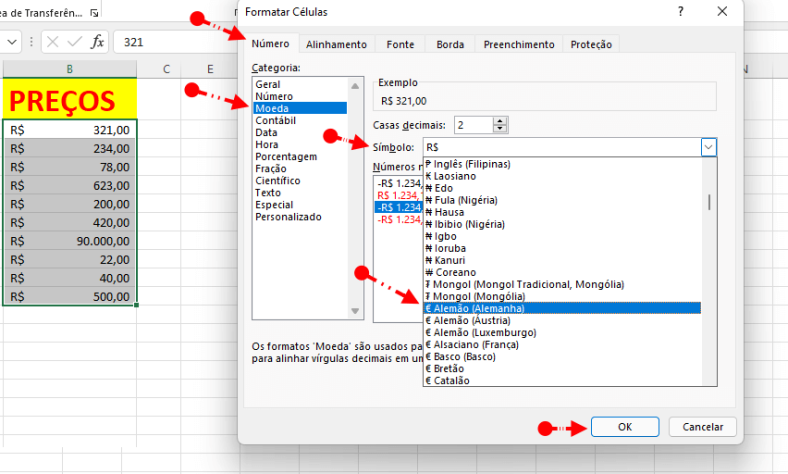Screen dimensions: 788x474
Task: Choose € Alemão (Luxemburgo) symbol
Action: (x=562, y=332)
